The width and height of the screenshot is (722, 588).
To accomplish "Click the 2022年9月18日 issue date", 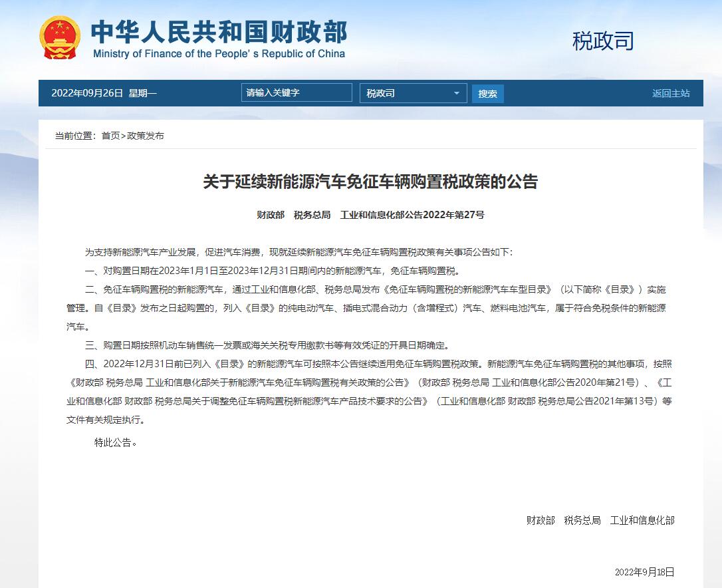I will point(644,571).
